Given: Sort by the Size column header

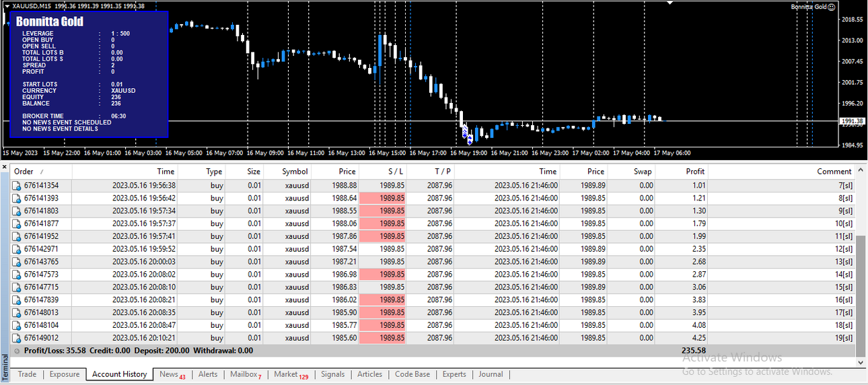Looking at the screenshot, I should (x=245, y=172).
